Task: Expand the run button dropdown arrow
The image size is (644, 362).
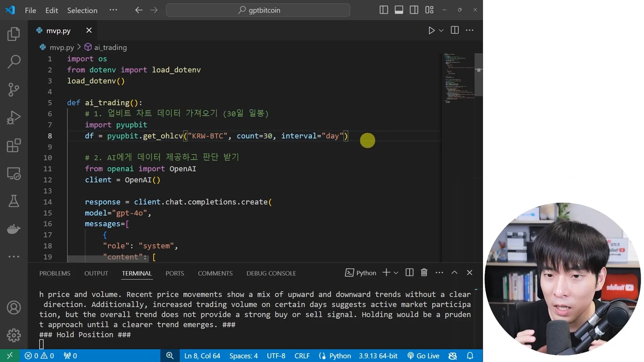Action: point(440,30)
